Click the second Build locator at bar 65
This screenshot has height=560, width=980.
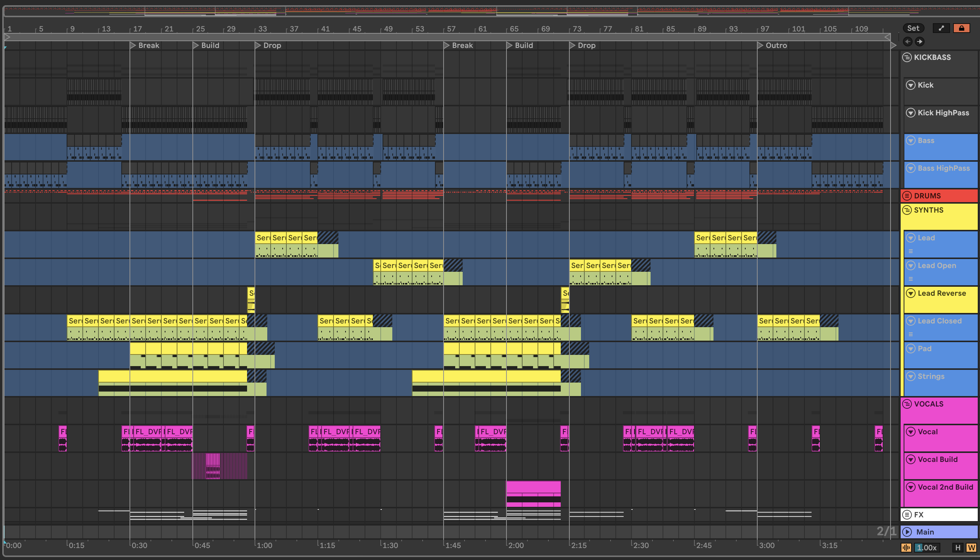pos(520,45)
